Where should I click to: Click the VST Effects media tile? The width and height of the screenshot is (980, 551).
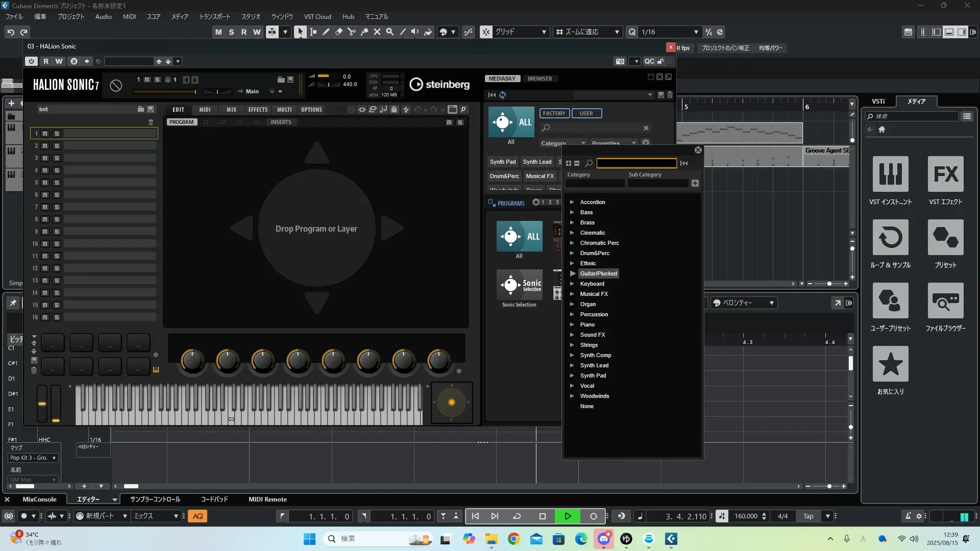tap(945, 175)
